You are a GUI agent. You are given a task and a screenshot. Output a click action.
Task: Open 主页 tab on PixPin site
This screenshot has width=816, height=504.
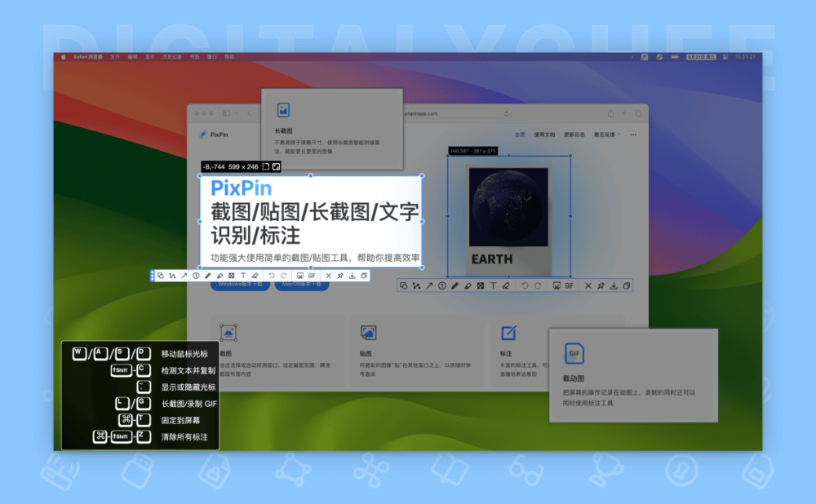coord(519,135)
